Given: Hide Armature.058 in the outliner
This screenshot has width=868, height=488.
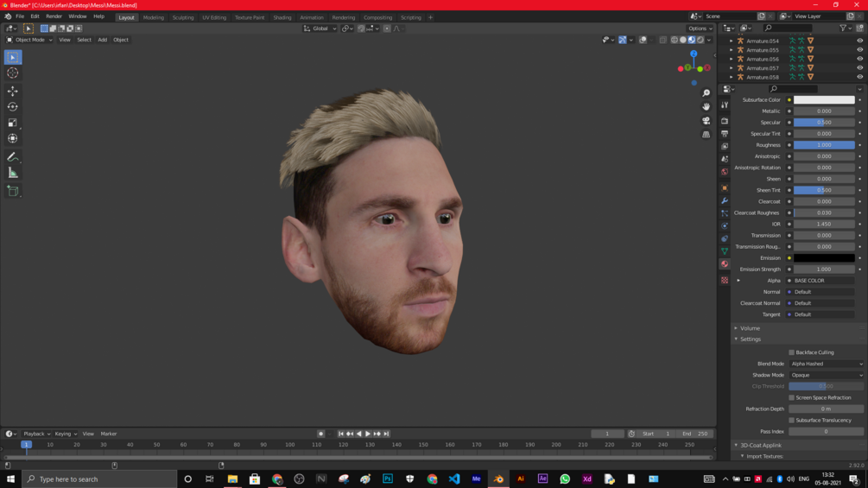Looking at the screenshot, I should [x=859, y=77].
